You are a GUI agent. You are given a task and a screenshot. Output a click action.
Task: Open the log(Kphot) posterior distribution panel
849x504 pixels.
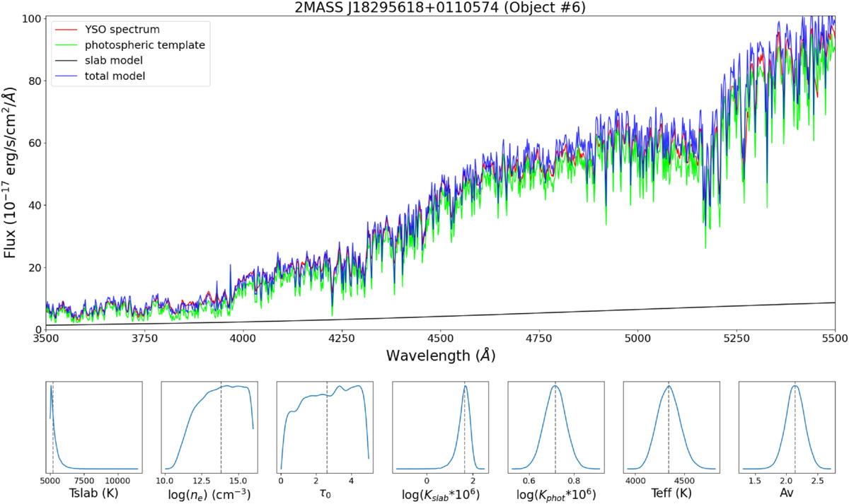[556, 427]
